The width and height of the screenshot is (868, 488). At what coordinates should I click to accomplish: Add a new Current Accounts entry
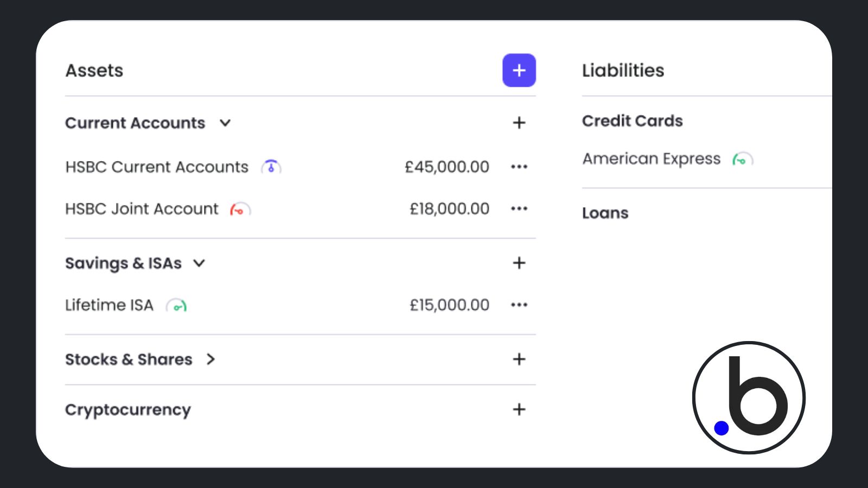pos(519,123)
